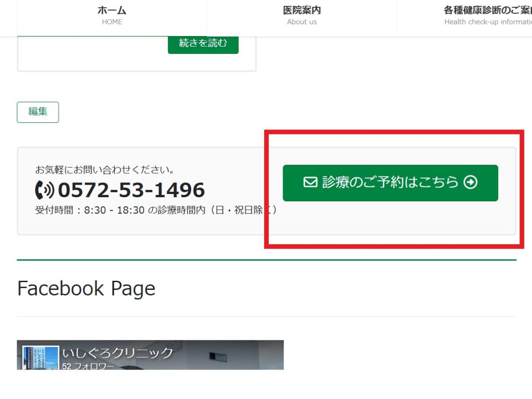Click the envelope icon on the reservation button
The image size is (532, 399).
pos(309,182)
